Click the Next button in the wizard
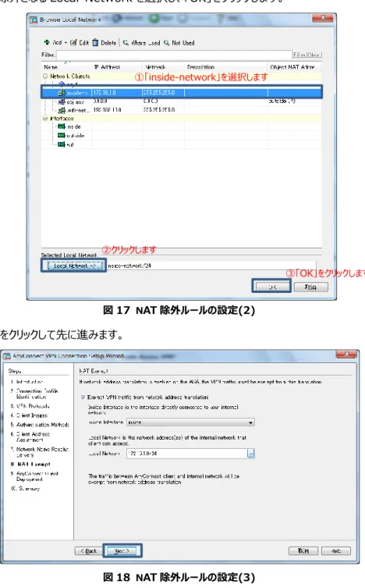 (x=122, y=551)
